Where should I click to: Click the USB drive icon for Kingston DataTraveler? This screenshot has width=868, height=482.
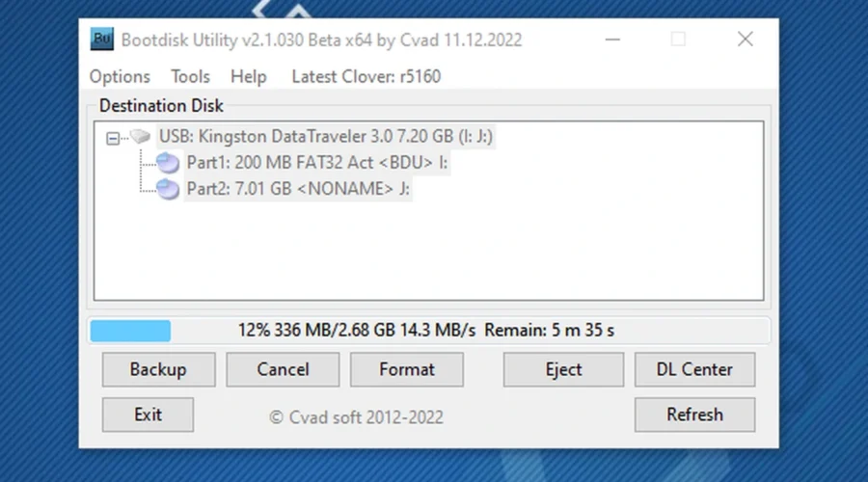pyautogui.click(x=142, y=138)
